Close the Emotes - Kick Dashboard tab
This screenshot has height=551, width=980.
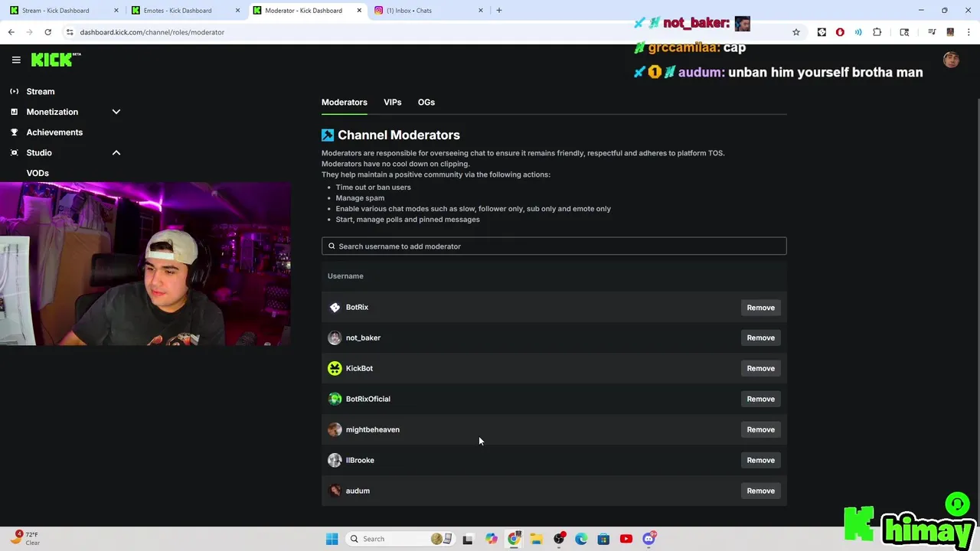[238, 10]
